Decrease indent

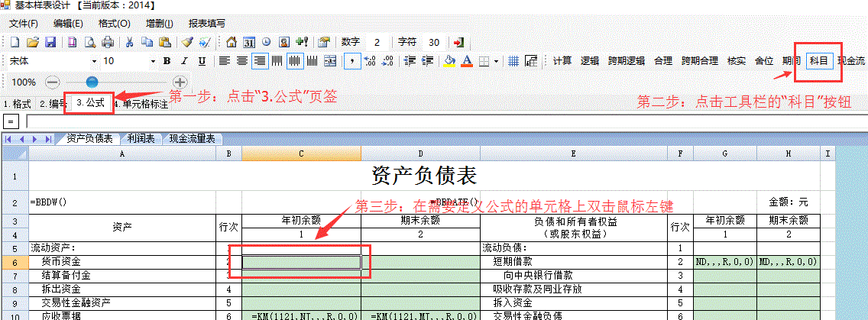pos(410,61)
